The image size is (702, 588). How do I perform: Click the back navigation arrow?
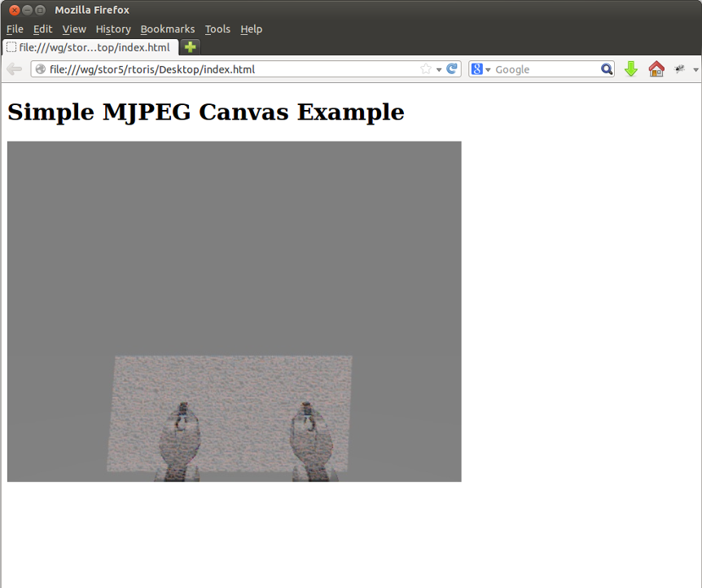tap(14, 69)
